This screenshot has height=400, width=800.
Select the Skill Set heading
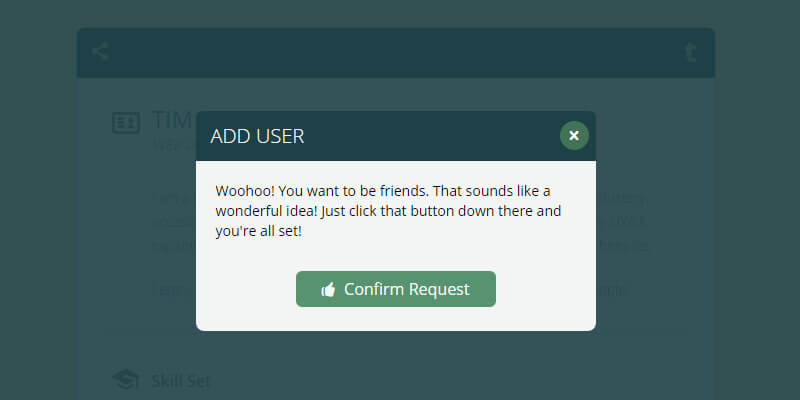click(181, 380)
